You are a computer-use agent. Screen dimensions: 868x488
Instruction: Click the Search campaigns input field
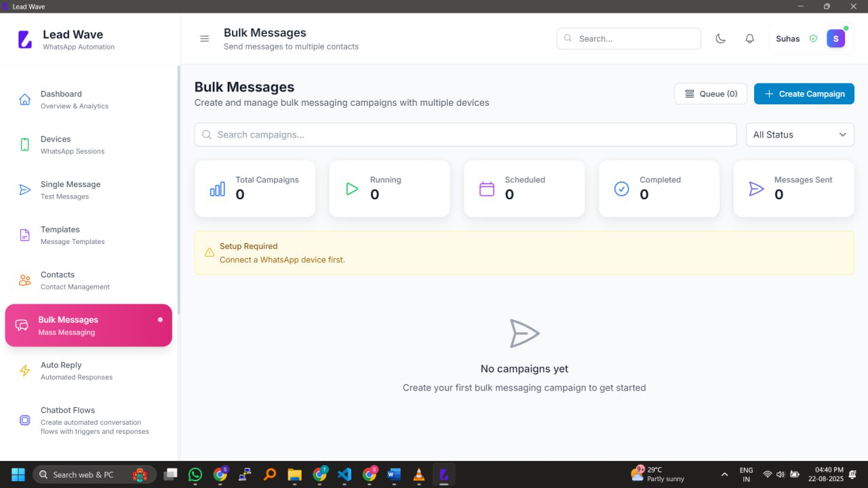pos(465,134)
